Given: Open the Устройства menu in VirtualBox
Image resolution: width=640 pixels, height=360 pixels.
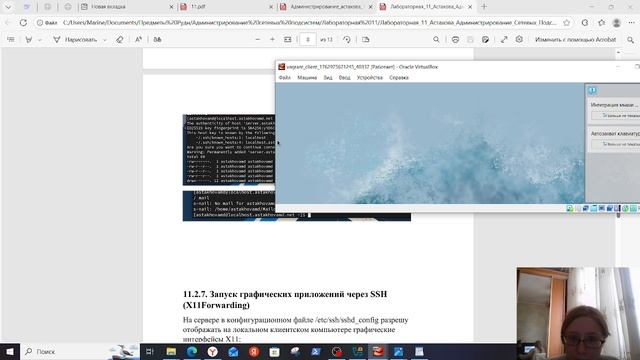Looking at the screenshot, I should (x=370, y=78).
